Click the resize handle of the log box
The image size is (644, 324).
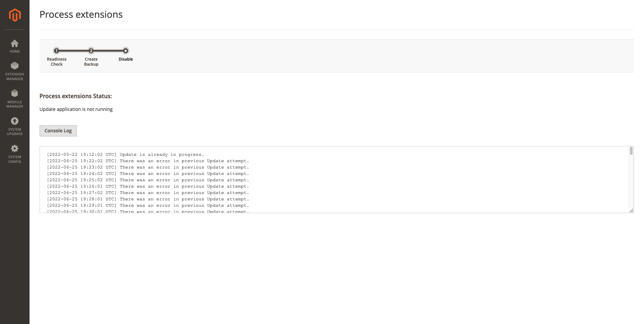(x=632, y=210)
